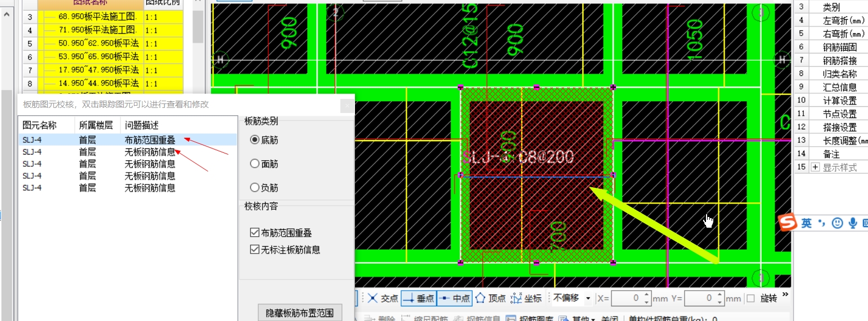The width and height of the screenshot is (868, 321).
Task: Uncheck the 无标注板筋信息 checkbox
Action: 254,250
